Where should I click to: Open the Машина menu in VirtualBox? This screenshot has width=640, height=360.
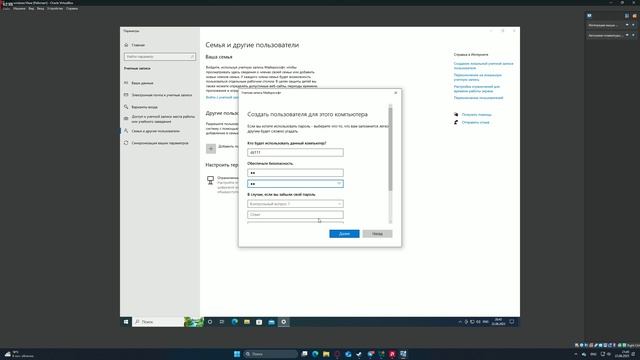coord(19,8)
